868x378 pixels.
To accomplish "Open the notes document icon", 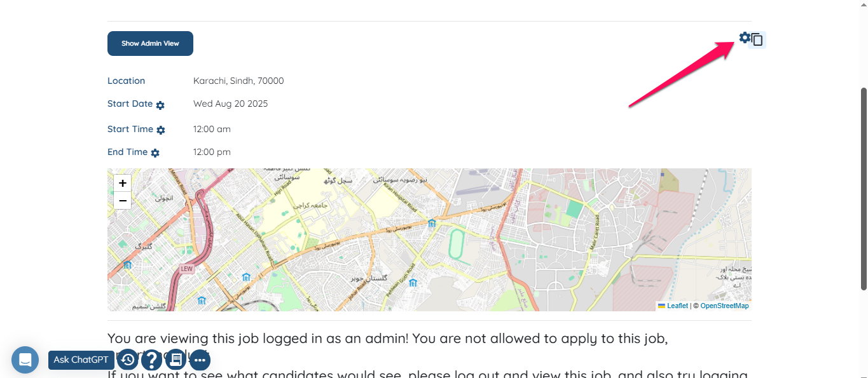I will point(176,360).
